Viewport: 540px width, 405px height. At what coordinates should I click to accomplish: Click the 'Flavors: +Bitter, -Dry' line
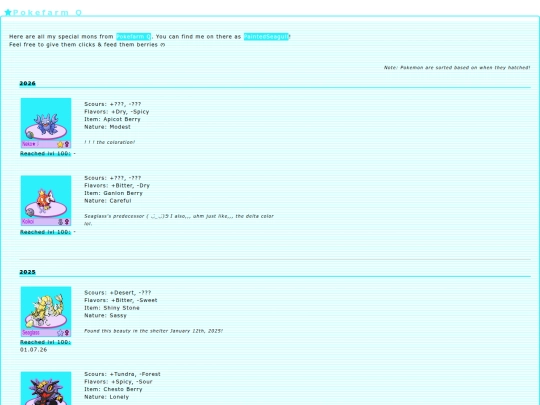(117, 186)
